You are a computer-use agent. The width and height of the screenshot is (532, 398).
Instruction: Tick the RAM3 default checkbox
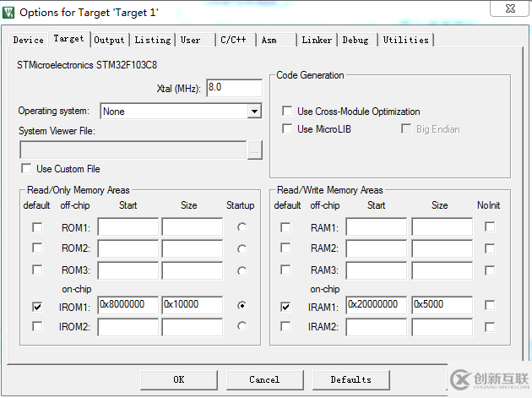point(285,270)
